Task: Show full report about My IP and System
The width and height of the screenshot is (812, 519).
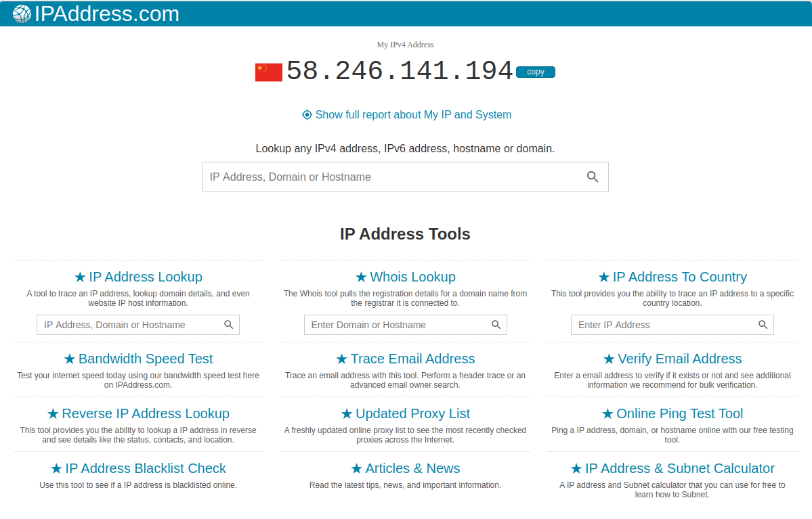Action: click(x=406, y=115)
